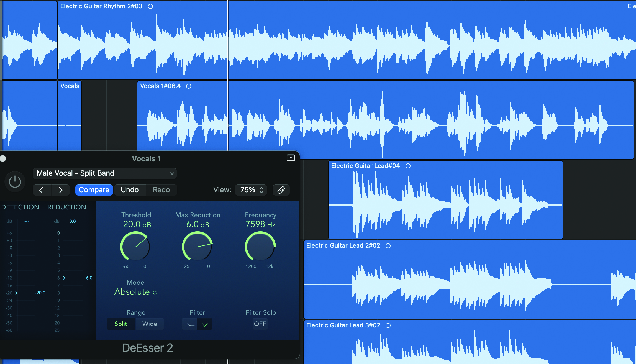Go to the previous preset arrow
636x364 pixels.
pyautogui.click(x=42, y=190)
